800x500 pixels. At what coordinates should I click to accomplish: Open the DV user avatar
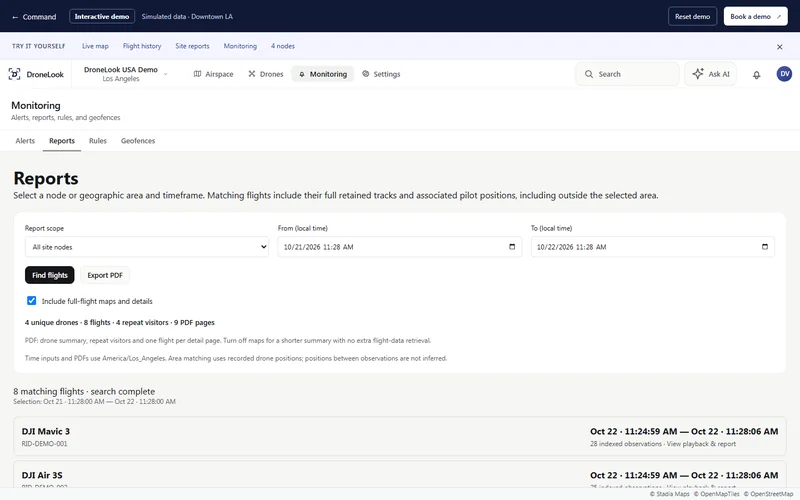pos(784,74)
